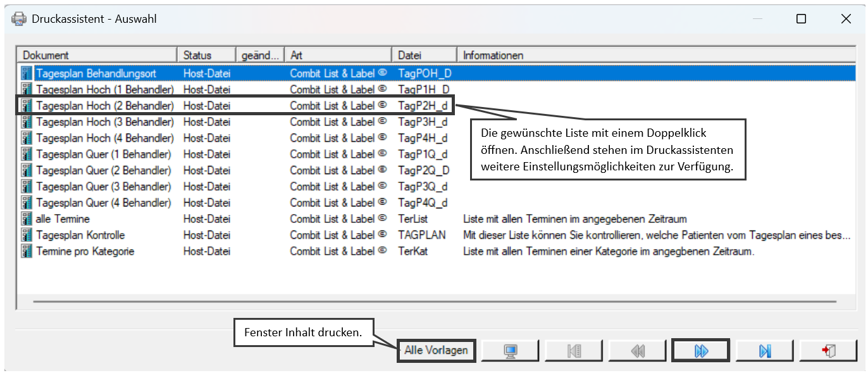Select Tagesplan Behandlungsort highlighted row

437,73
